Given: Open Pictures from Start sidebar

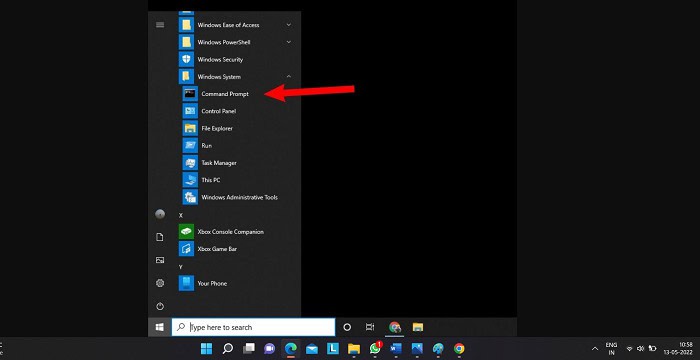Looking at the screenshot, I should coord(160,260).
